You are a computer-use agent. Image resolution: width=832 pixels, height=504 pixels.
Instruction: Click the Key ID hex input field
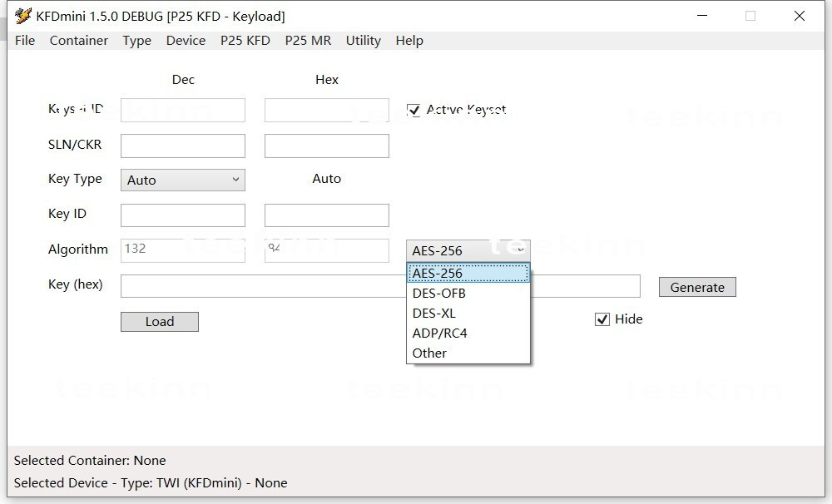pyautogui.click(x=326, y=215)
